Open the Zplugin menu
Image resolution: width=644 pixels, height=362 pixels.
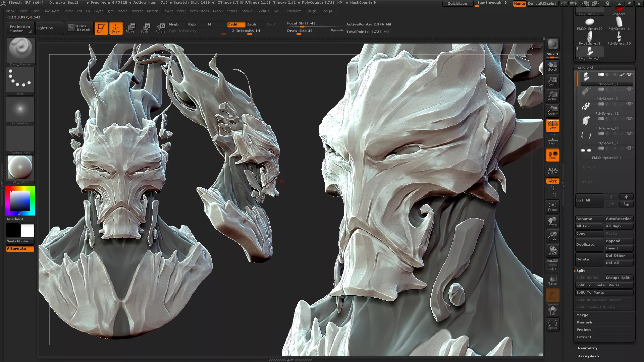(311, 11)
